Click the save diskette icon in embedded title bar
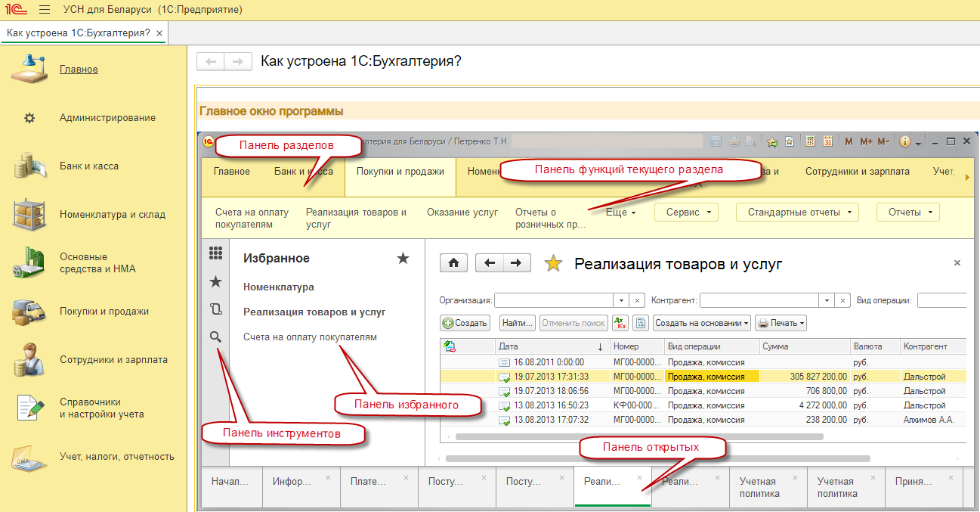This screenshot has height=512, width=980. coord(716,141)
